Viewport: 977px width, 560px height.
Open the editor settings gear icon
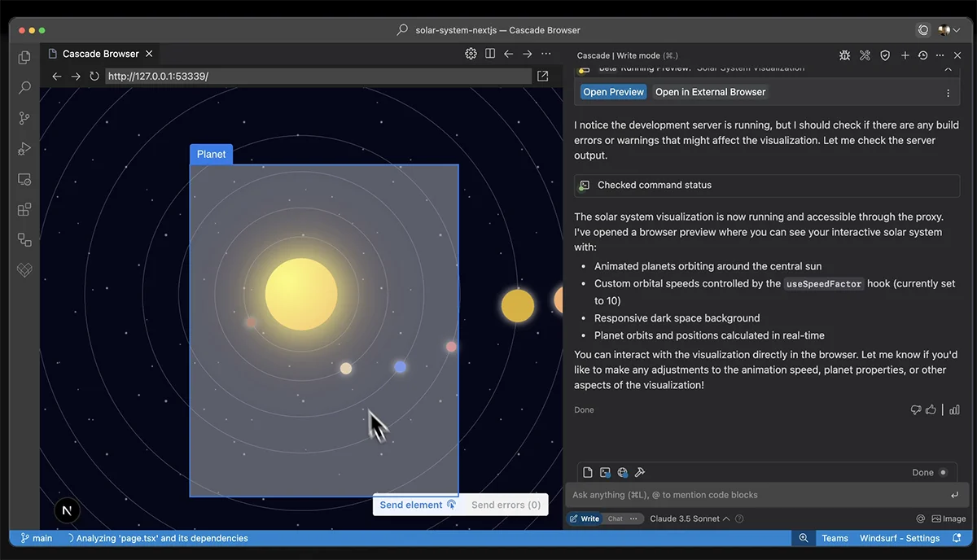tap(471, 54)
